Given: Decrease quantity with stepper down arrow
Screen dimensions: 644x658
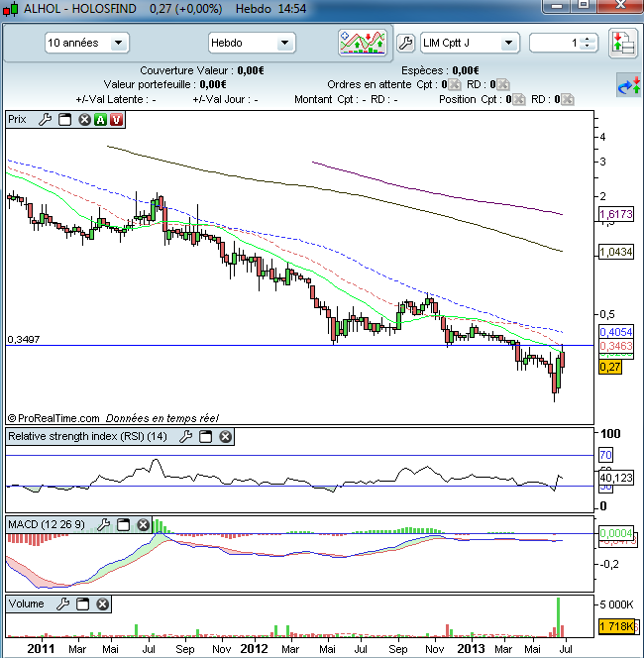Looking at the screenshot, I should (588, 47).
